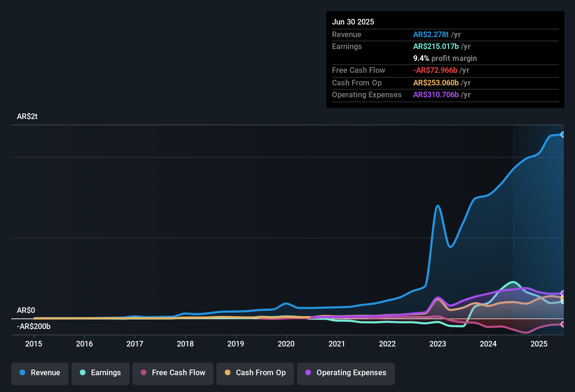Screen dimensions: 575x392
Task: Click the teal dot in Earnings legend
Action: (x=83, y=372)
